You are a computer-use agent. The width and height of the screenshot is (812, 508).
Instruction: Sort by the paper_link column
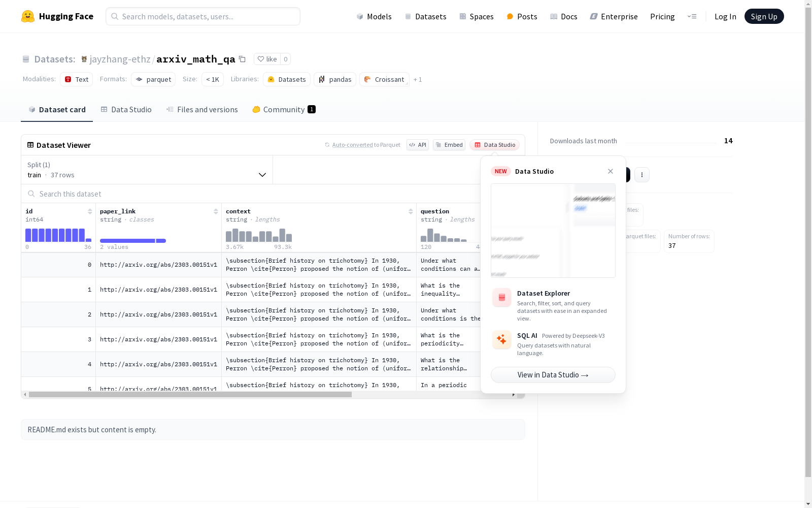(x=216, y=211)
